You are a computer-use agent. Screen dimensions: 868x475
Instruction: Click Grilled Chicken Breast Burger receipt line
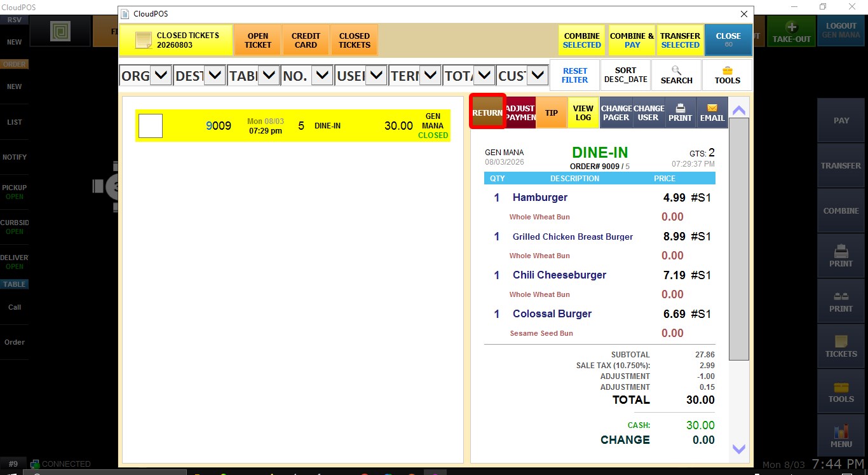600,237
